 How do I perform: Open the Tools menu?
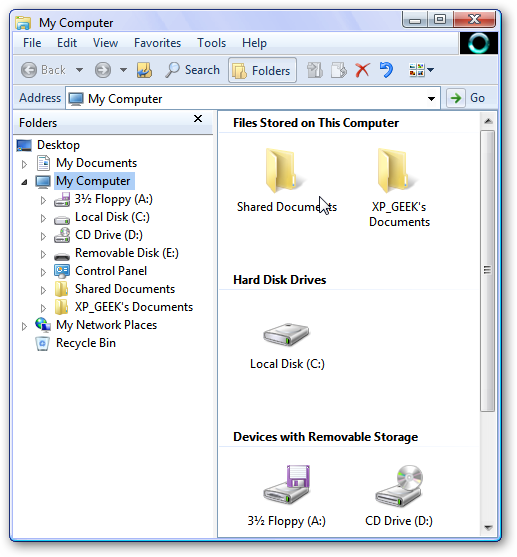point(211,43)
